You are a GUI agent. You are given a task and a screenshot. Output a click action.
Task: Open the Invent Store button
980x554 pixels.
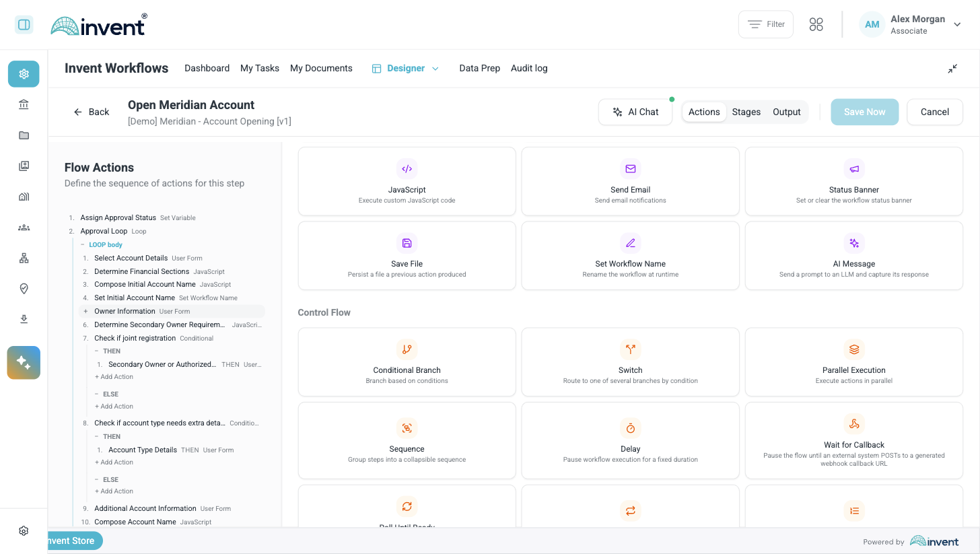74,541
